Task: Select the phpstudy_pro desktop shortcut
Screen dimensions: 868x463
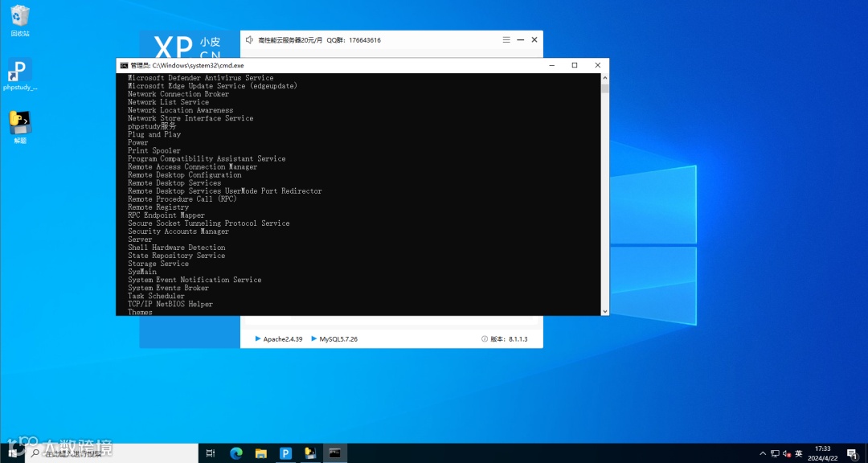Action: 20,74
